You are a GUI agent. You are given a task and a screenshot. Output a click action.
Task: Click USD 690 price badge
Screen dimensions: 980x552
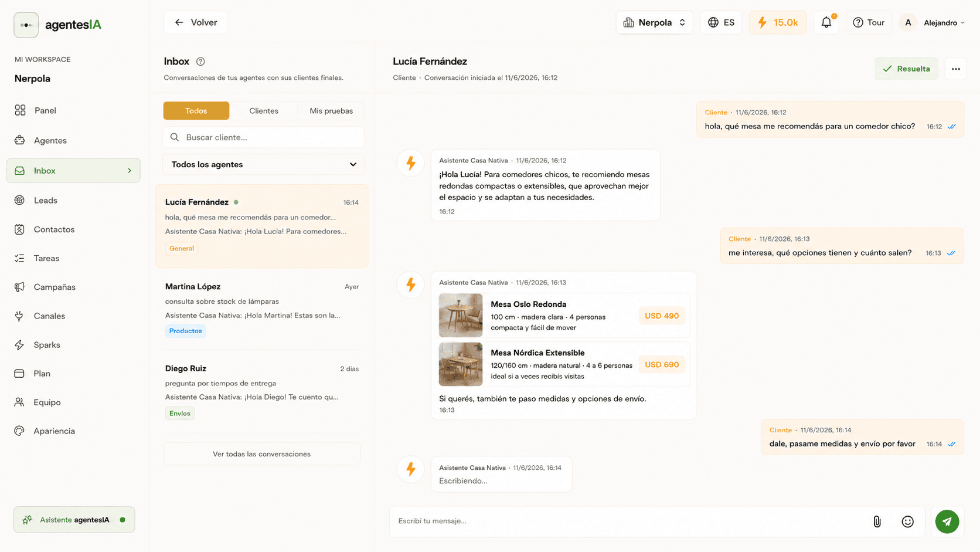pos(662,364)
